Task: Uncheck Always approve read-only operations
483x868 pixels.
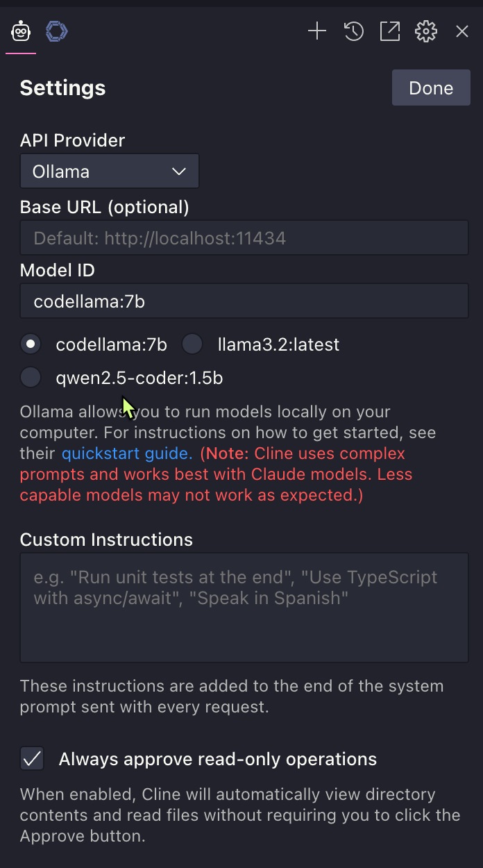Action: 32,758
